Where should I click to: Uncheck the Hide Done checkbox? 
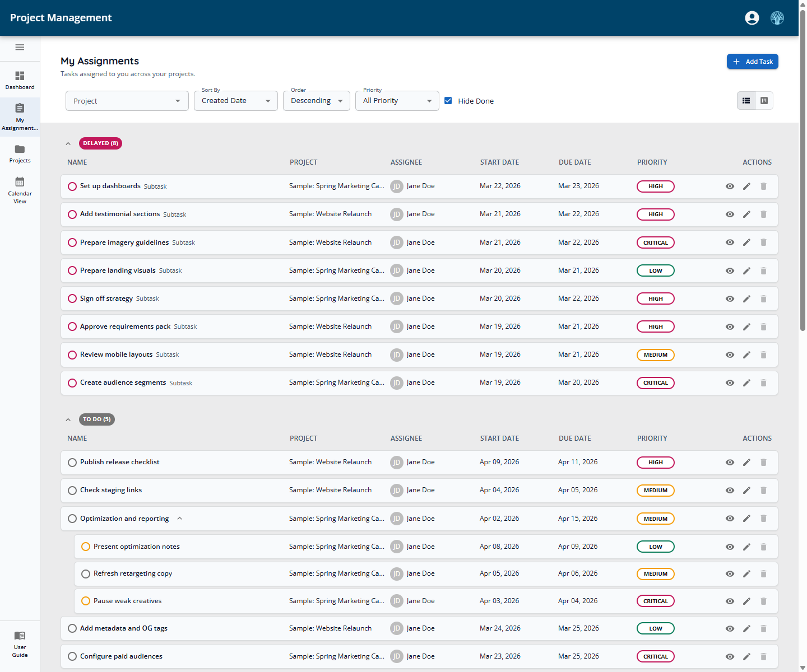tap(448, 101)
